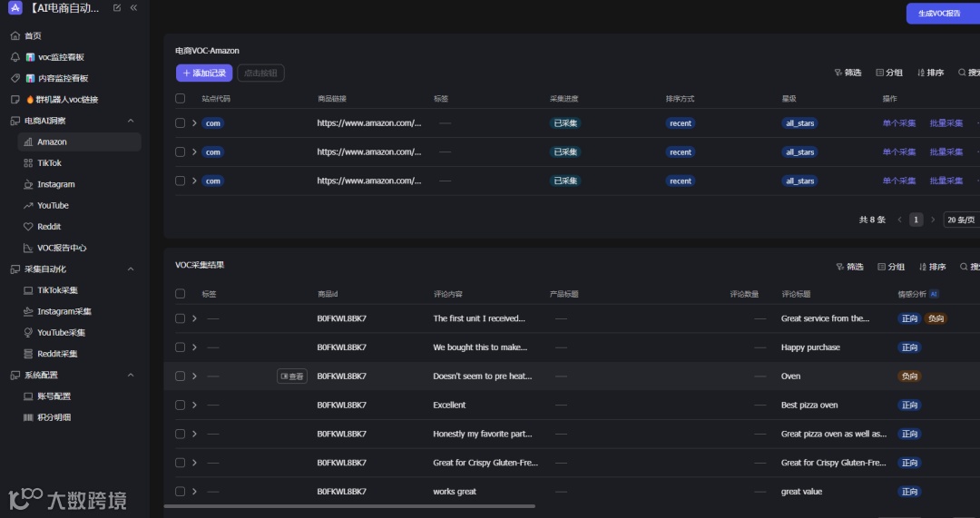Viewport: 980px width, 518px height.
Task: Click the note icon beside 群机器人voc链接
Action: (x=15, y=100)
